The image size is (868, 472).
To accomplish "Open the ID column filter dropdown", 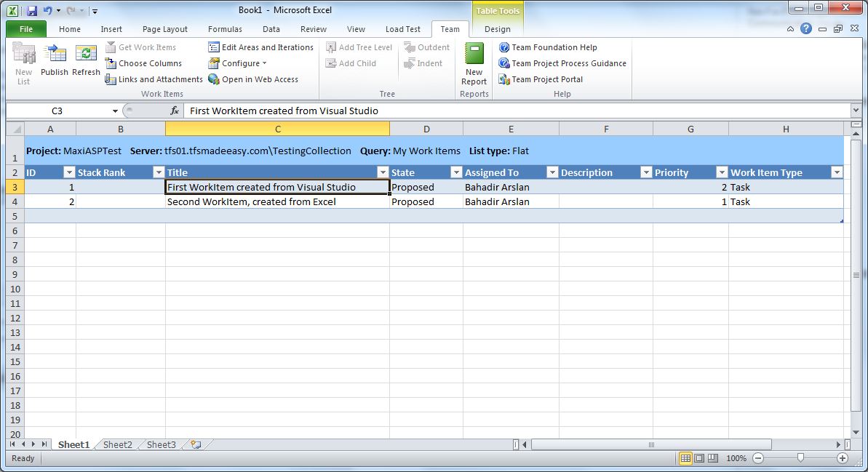I will [69, 172].
